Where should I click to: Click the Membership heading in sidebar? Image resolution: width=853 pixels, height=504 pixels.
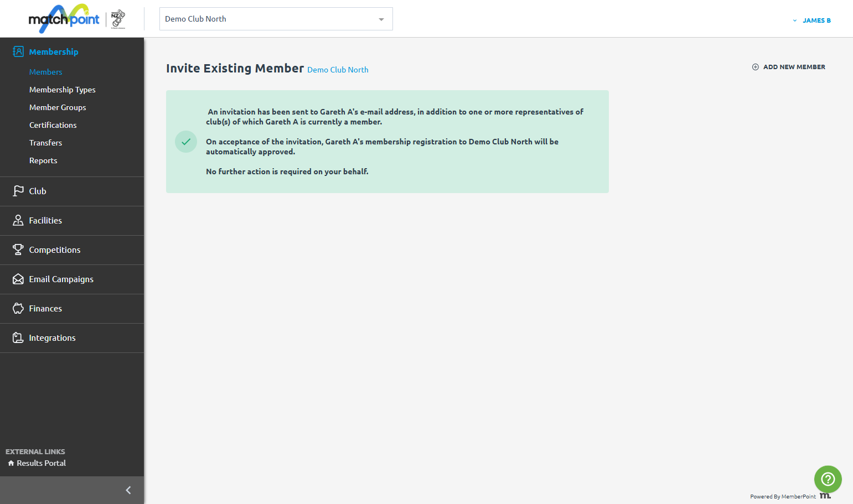(54, 51)
